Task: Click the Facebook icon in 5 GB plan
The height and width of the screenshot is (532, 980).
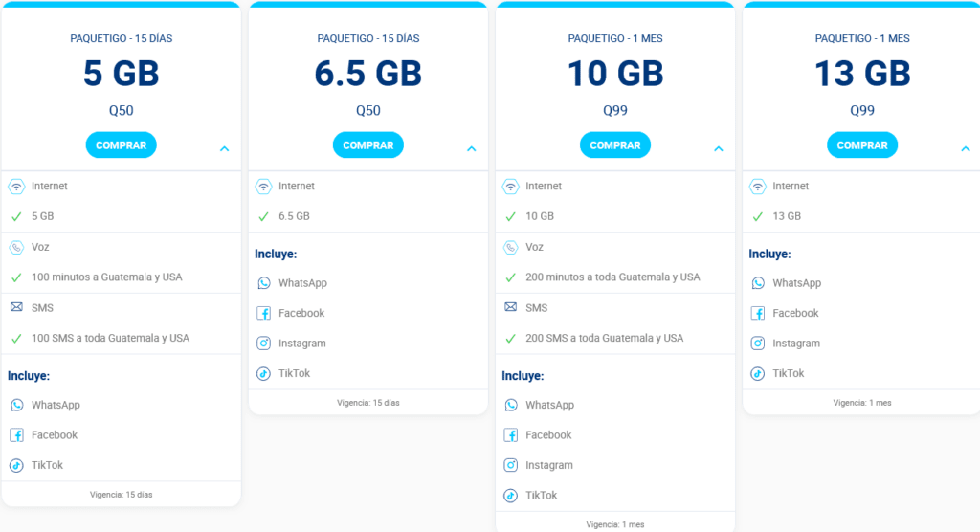Action: coord(16,435)
